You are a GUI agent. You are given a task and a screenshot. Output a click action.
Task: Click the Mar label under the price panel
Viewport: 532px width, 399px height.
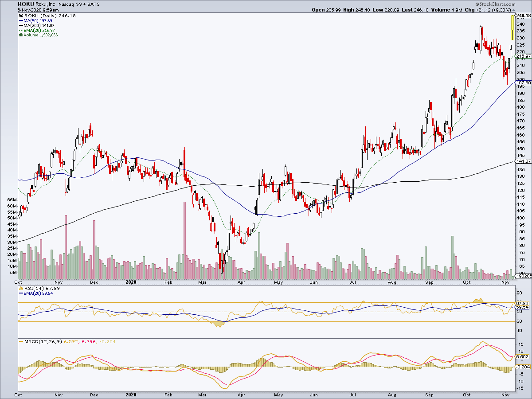coord(202,282)
